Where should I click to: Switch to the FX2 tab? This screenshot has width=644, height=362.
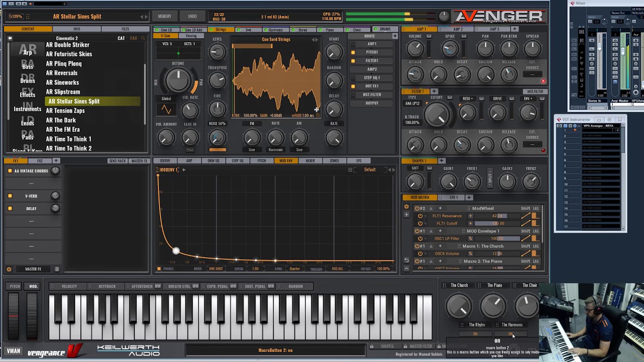point(40,161)
